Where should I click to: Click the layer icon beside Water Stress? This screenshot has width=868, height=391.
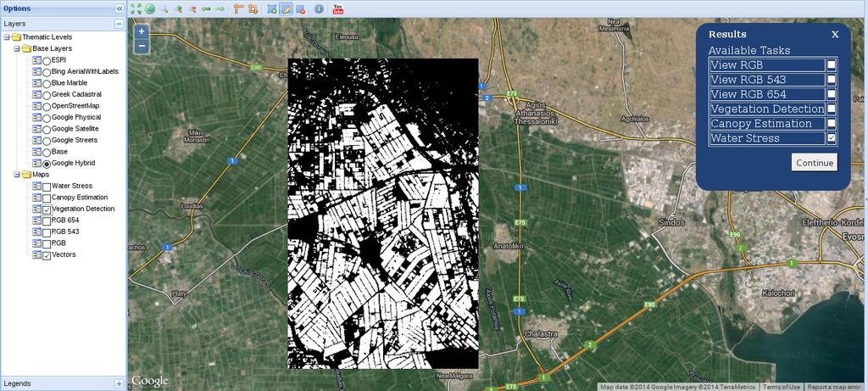(37, 186)
